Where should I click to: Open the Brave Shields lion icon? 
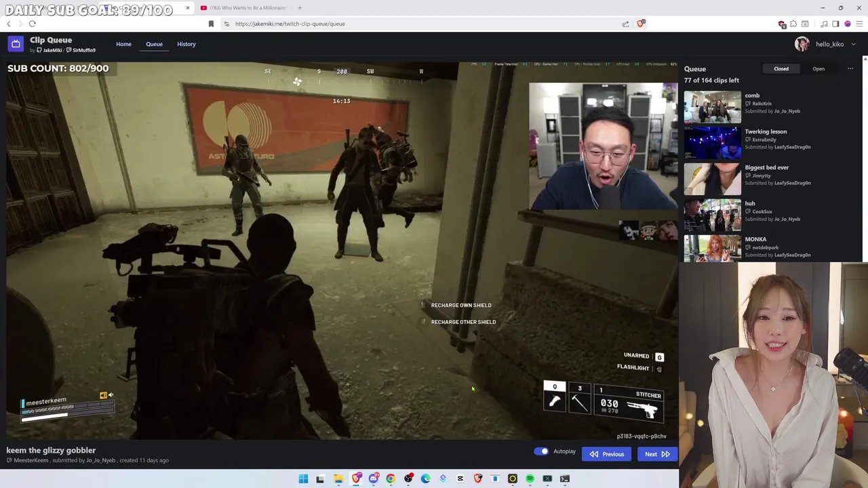tap(641, 23)
